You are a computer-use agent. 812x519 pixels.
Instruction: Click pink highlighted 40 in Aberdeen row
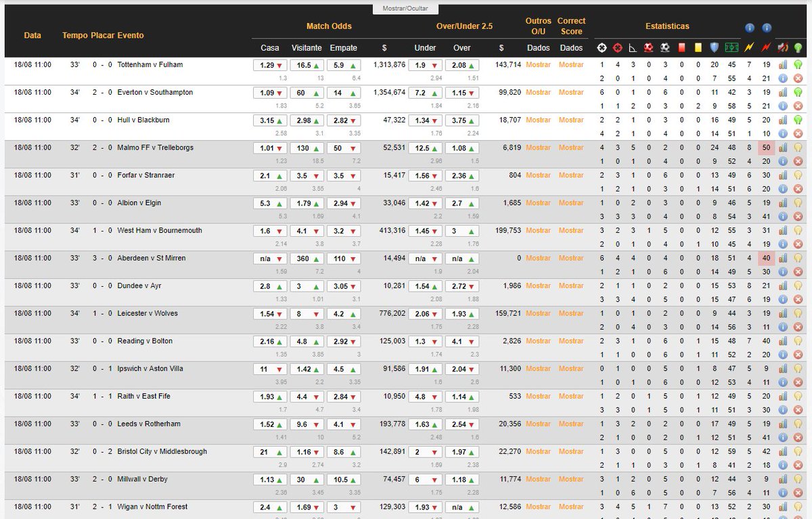[767, 258]
